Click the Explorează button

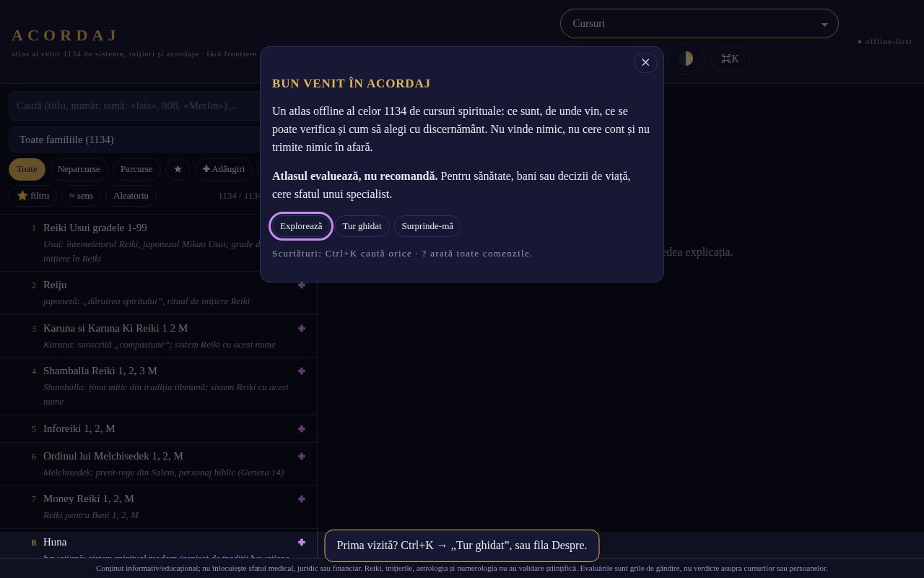coord(301,226)
